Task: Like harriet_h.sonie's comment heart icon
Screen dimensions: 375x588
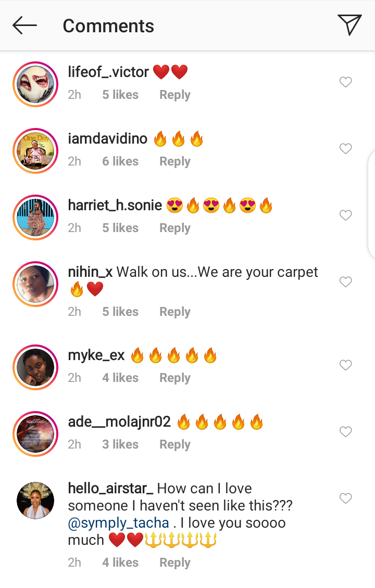Action: (345, 215)
